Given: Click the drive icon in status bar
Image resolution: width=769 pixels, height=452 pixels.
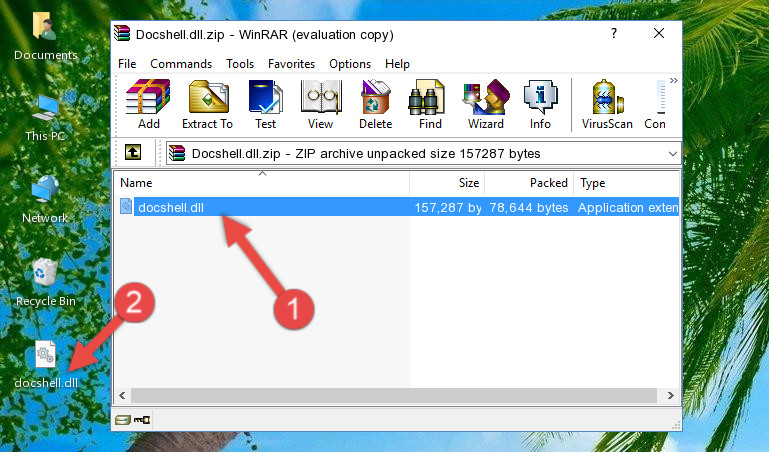Looking at the screenshot, I should coord(123,420).
